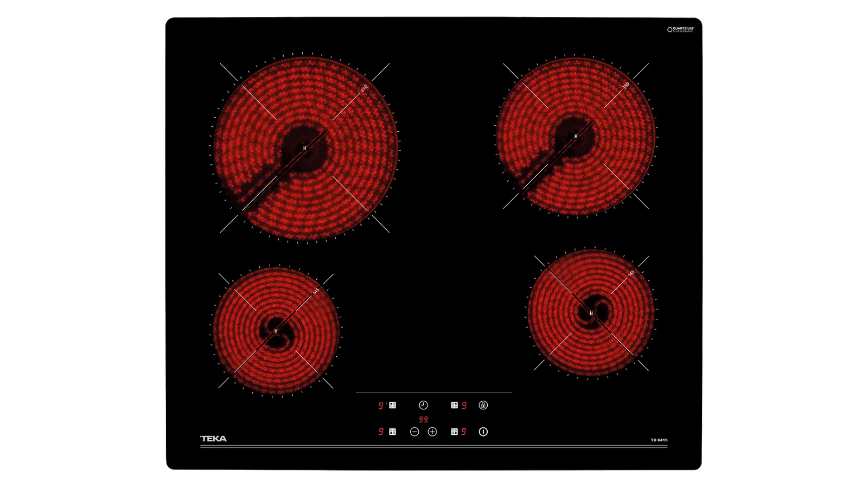Select the rear-left burner zone icon

tap(393, 405)
